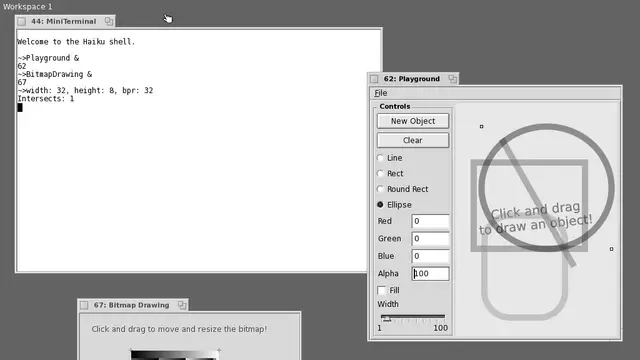The image size is (640, 360).
Task: Zoom the Playground window with its tab icon
Action: [452, 79]
